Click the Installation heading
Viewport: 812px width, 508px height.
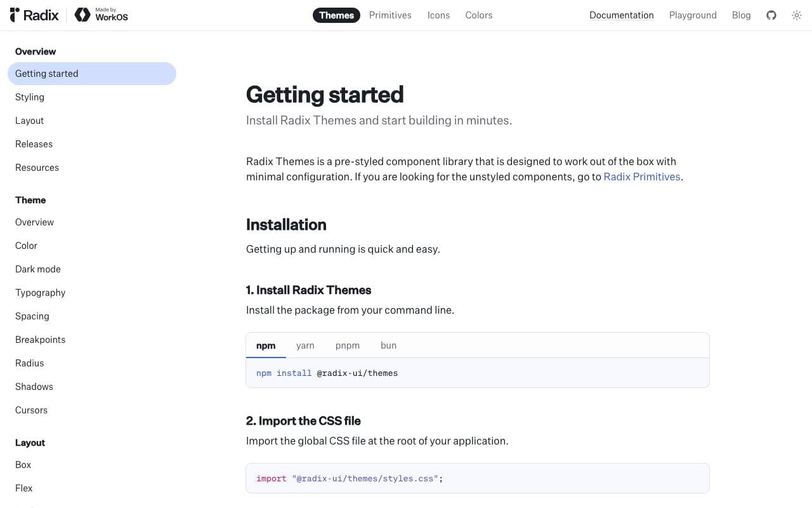286,225
